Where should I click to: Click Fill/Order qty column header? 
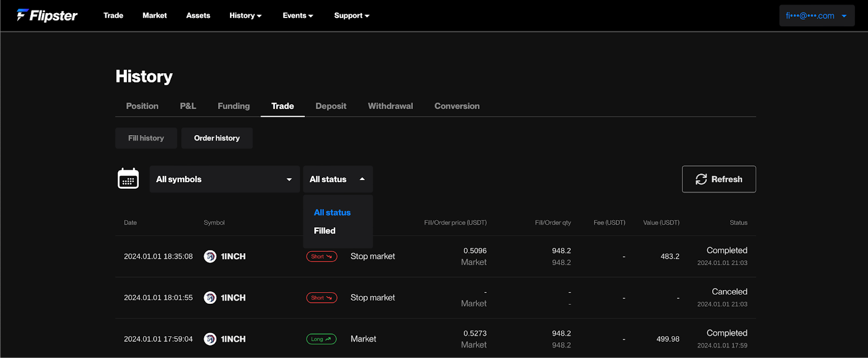pos(553,222)
